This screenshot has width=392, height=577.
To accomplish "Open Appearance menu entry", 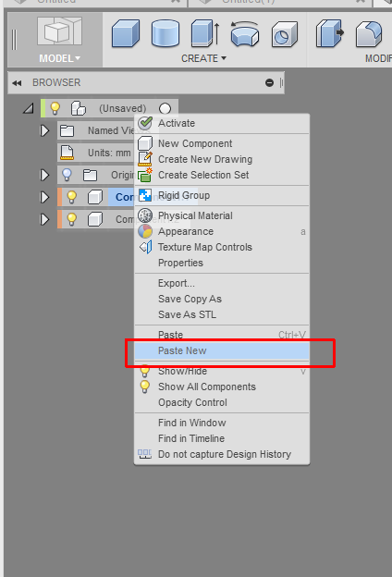I will 222,231.
